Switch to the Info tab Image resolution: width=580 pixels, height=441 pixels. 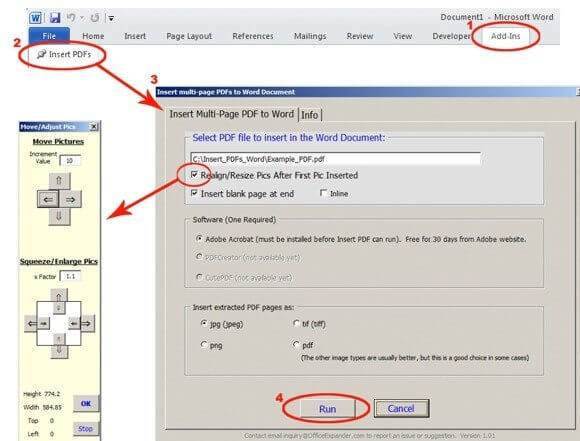point(310,115)
